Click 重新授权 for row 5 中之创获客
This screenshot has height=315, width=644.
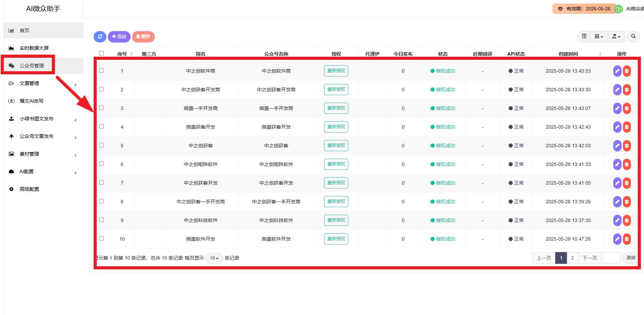[336, 146]
